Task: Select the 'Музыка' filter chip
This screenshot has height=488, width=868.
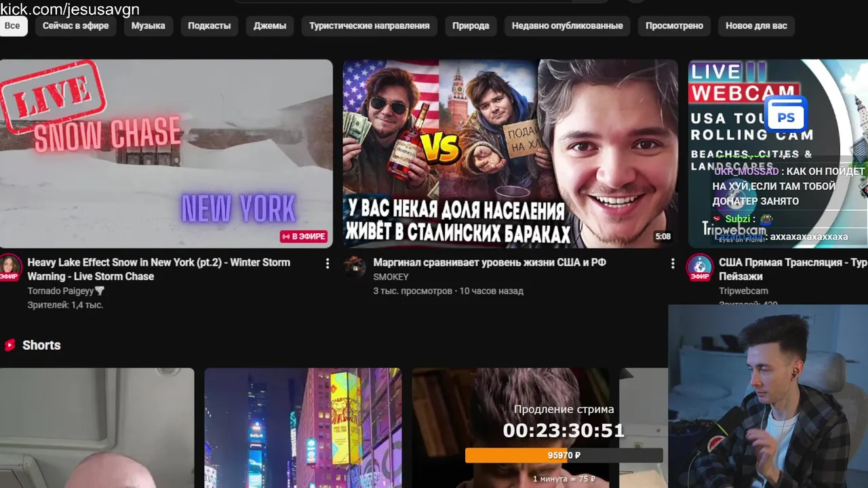Action: [149, 26]
